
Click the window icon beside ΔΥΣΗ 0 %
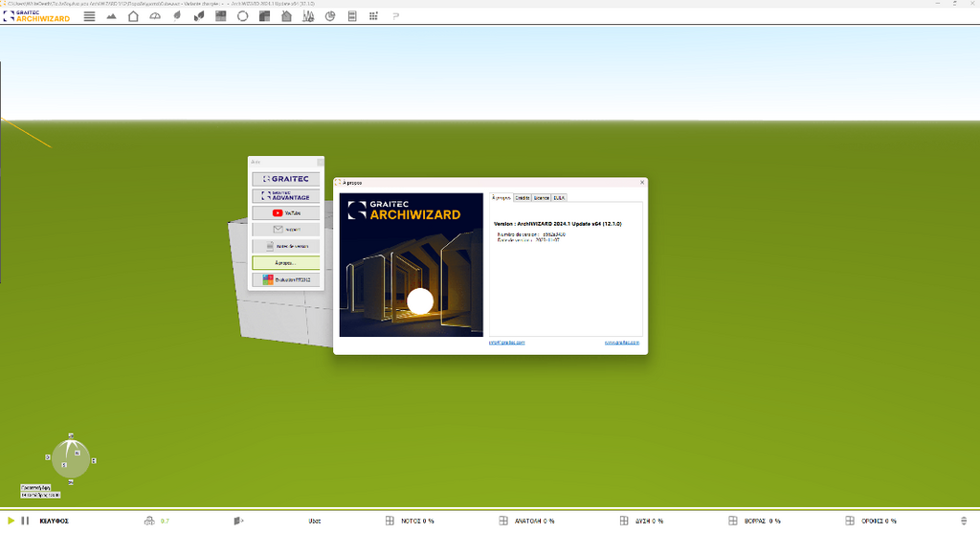pos(624,521)
